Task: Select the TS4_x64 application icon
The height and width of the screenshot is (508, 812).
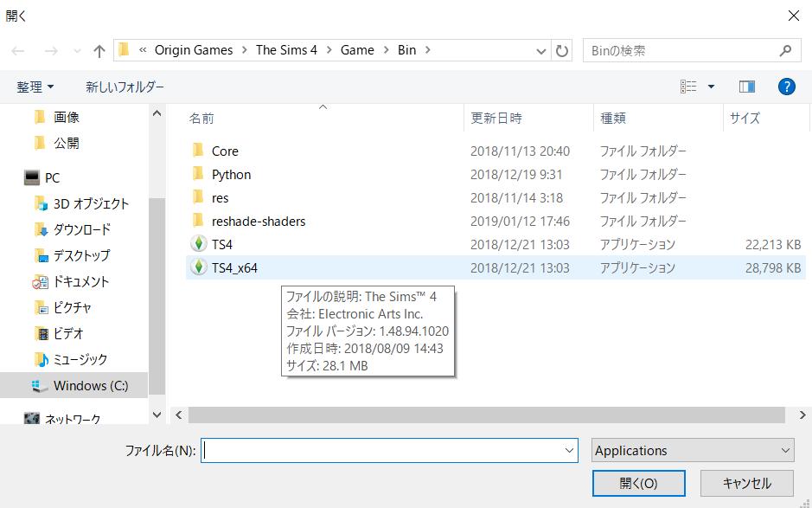Action: tap(198, 267)
